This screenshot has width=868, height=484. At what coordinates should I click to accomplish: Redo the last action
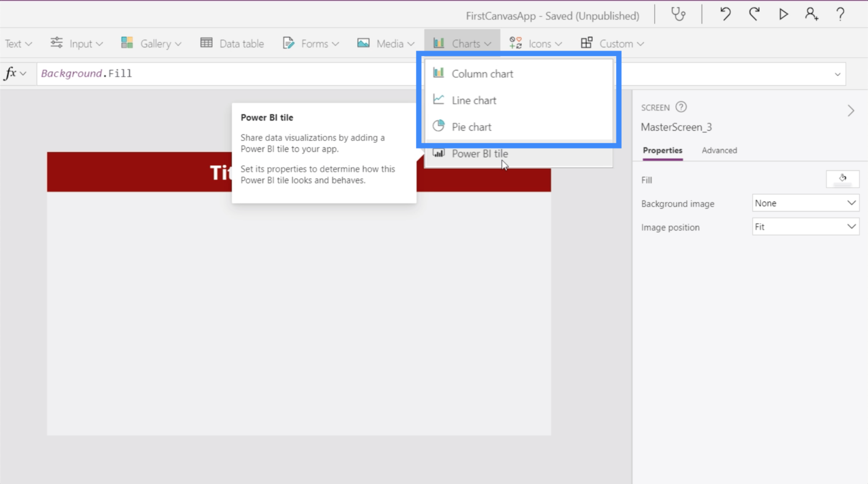click(x=754, y=14)
